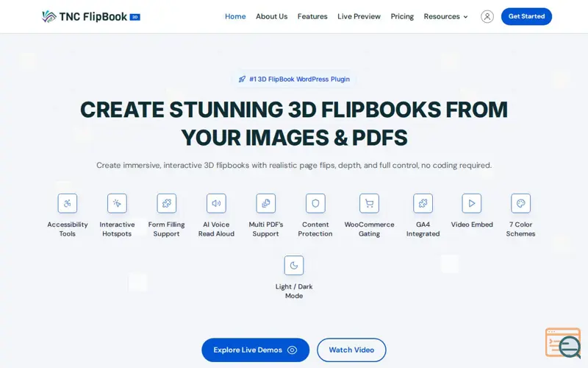Screen dimensions: 588x368
Task: Click the Form Filling Support puzzle icon
Action: click(167, 203)
